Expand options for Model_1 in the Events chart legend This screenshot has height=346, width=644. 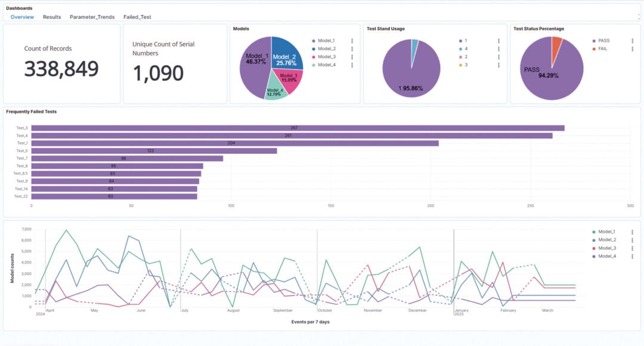631,231
